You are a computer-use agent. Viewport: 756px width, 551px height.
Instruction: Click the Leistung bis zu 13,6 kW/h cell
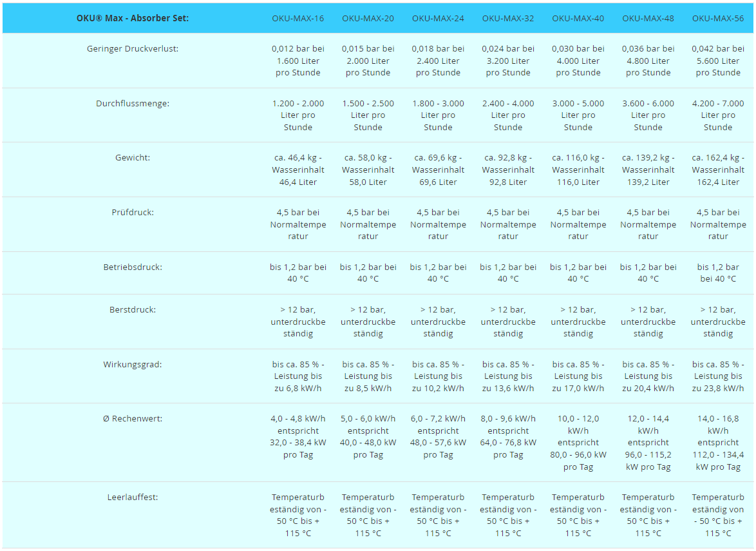pyautogui.click(x=508, y=376)
